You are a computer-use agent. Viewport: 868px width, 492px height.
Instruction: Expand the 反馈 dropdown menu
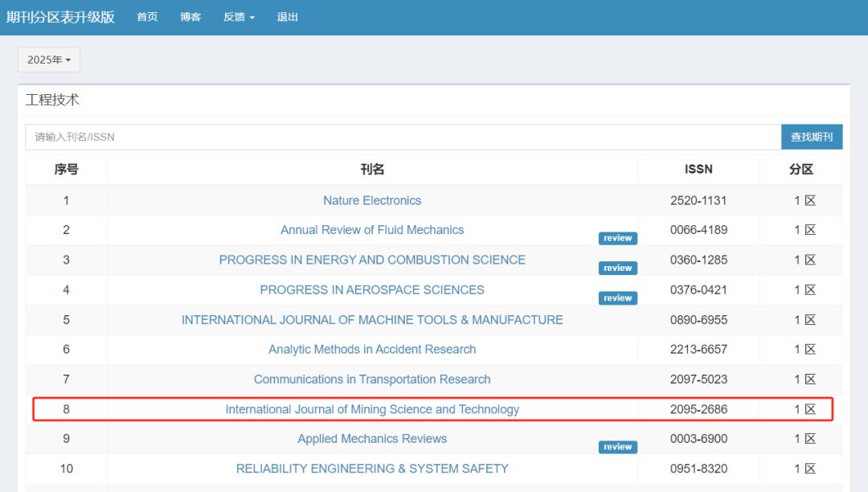(x=240, y=17)
